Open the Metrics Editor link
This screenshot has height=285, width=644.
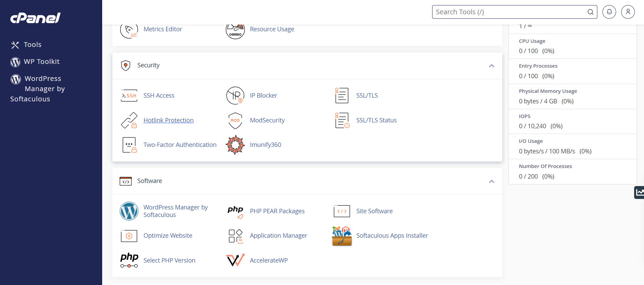(x=163, y=29)
